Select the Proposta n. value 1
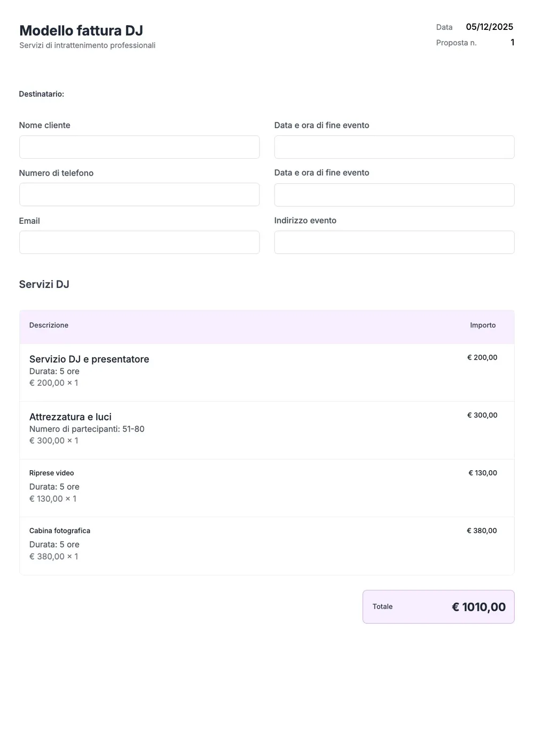This screenshot has width=534, height=756. pos(512,42)
